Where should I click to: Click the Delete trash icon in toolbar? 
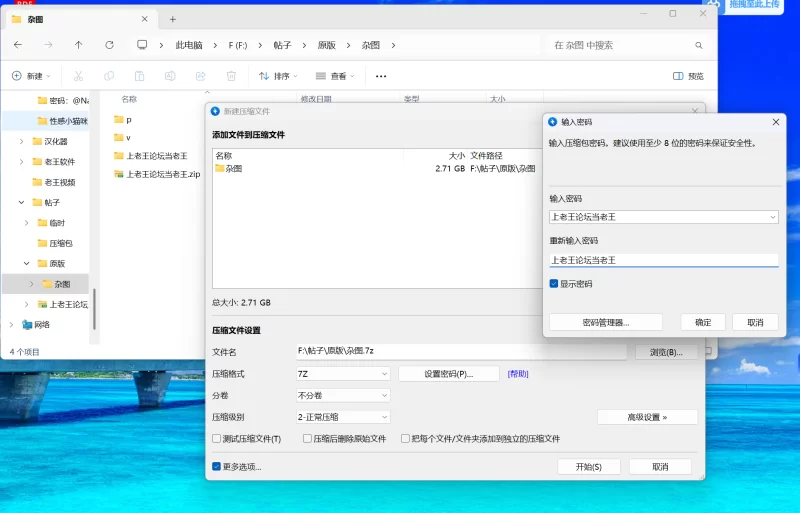click(x=231, y=76)
